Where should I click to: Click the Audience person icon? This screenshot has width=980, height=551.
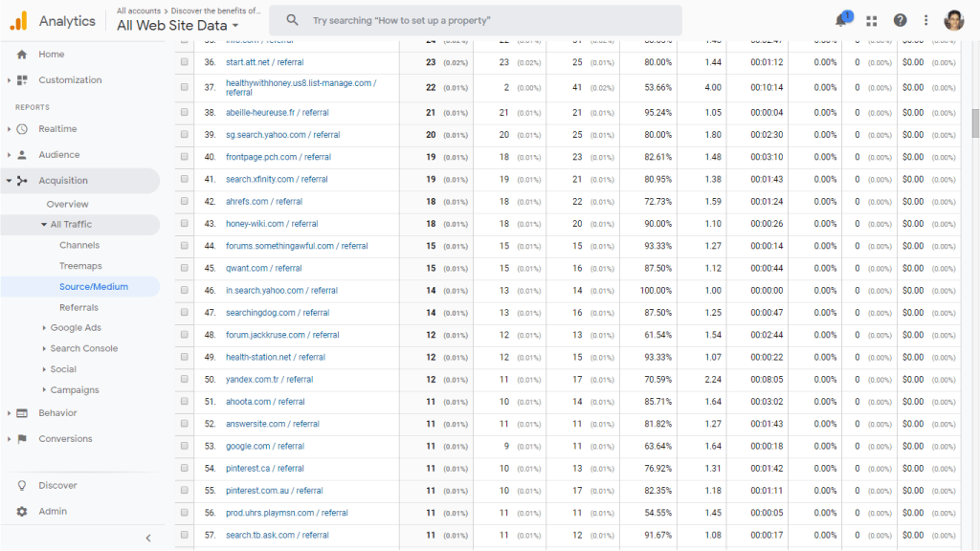pos(22,154)
